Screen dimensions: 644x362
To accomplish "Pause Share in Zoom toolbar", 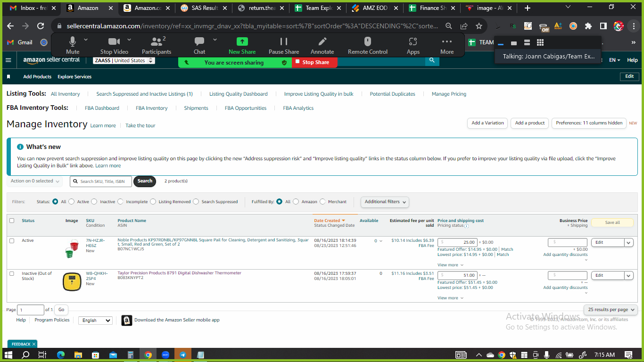I will point(284,45).
